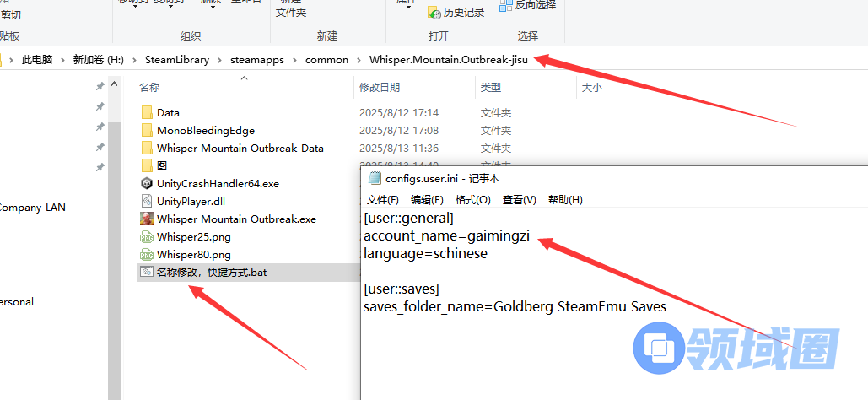Screen dimensions: 868x400
Task: Click the Notepad icon in configs.user.ini title bar
Action: 375,178
